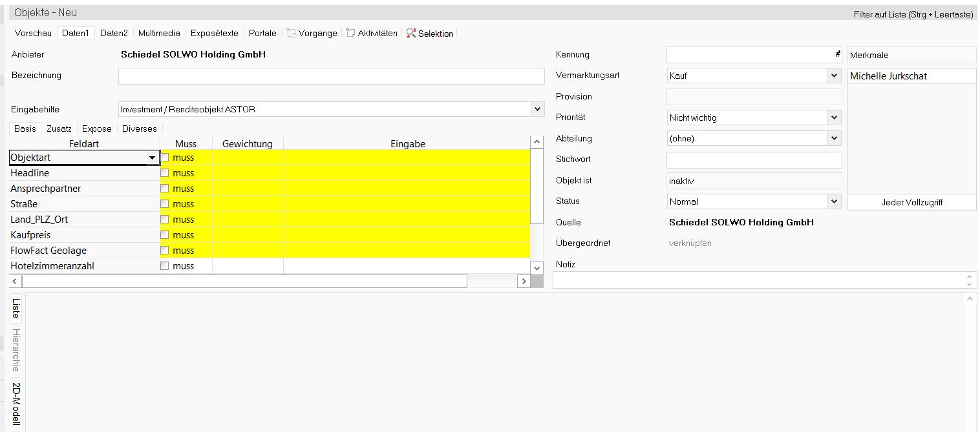Open the Vorgänge icon in the toolbar
The width and height of the screenshot is (980, 432).
pyautogui.click(x=292, y=33)
